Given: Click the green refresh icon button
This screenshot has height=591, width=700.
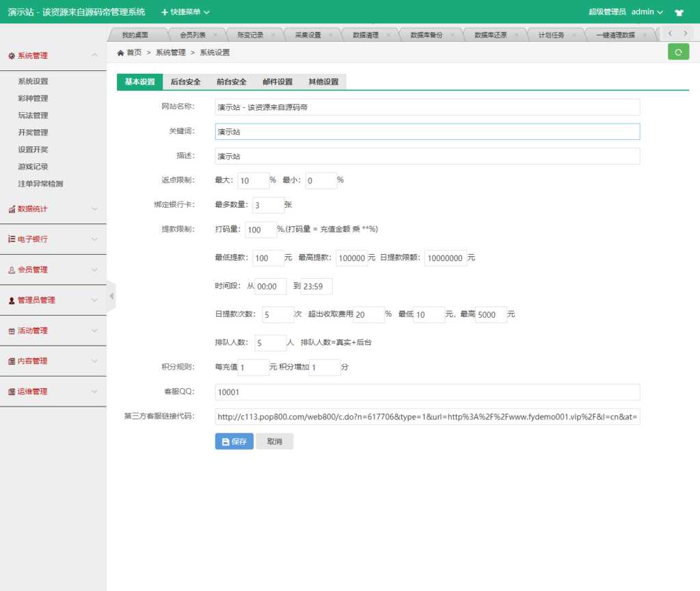Looking at the screenshot, I should tap(678, 51).
